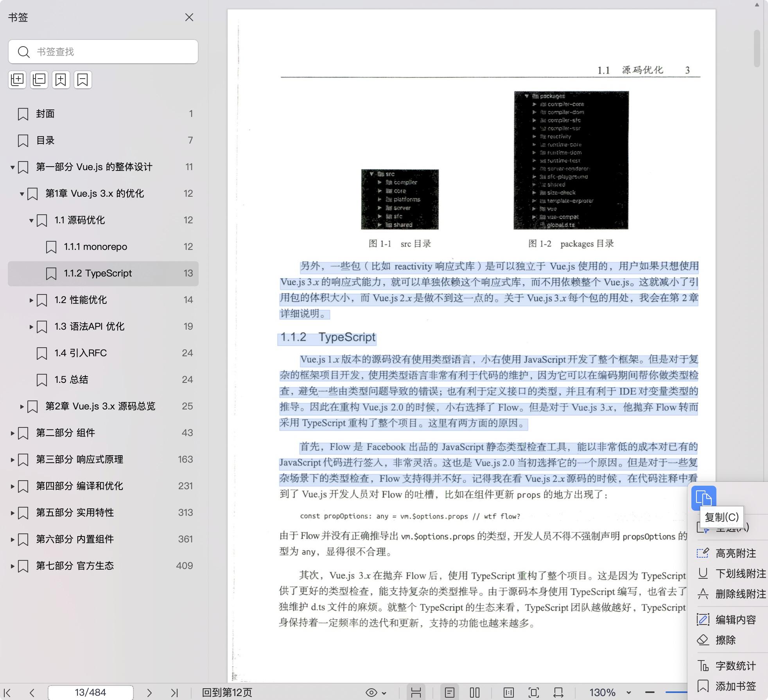
Task: Jump to the first page
Action: point(7,693)
